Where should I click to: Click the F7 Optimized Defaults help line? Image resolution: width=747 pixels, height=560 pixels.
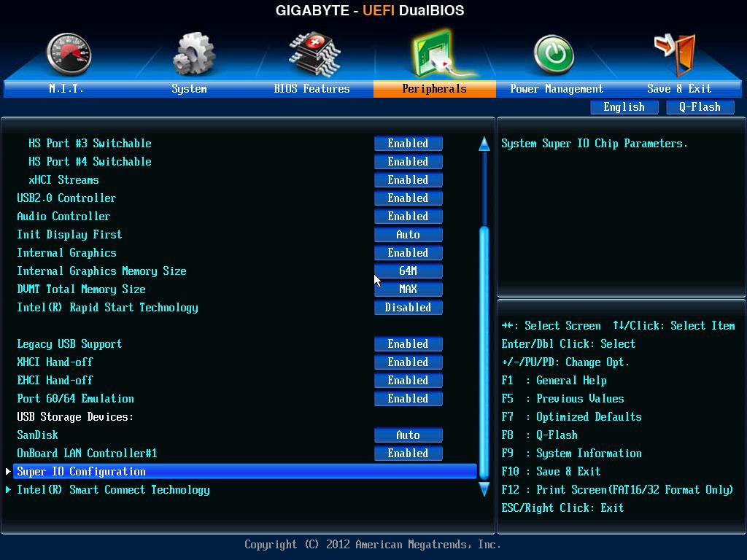click(x=571, y=417)
